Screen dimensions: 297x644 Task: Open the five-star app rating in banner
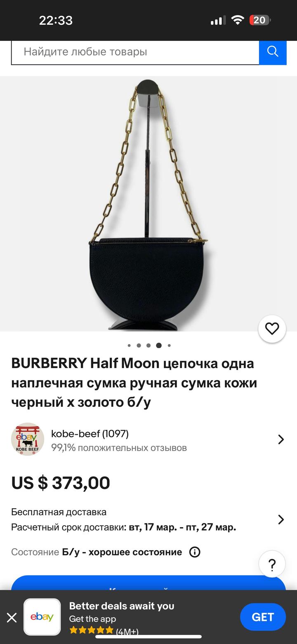click(91, 630)
